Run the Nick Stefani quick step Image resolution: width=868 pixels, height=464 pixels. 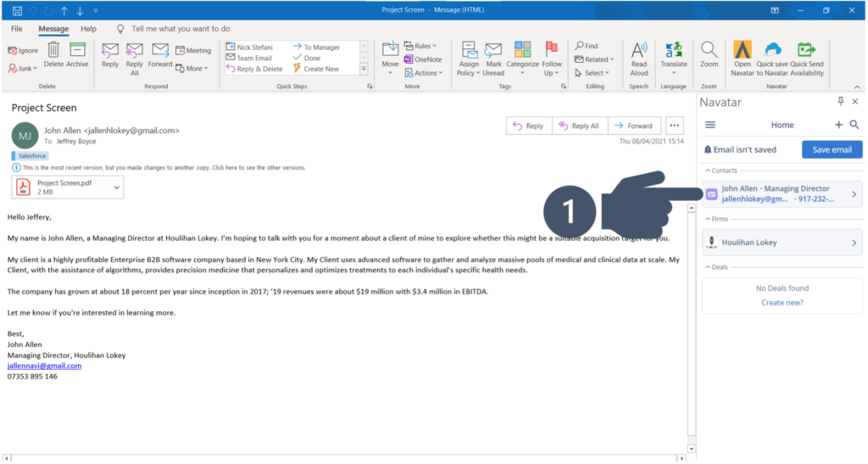click(x=249, y=47)
